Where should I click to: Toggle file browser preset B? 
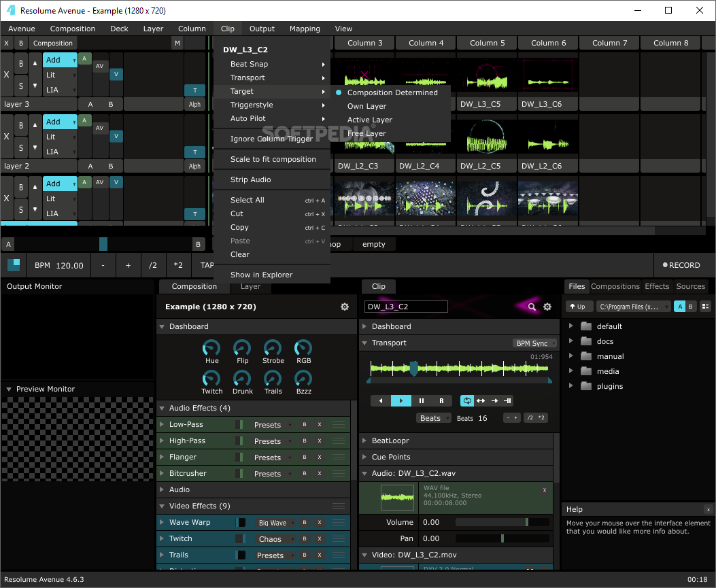[690, 307]
